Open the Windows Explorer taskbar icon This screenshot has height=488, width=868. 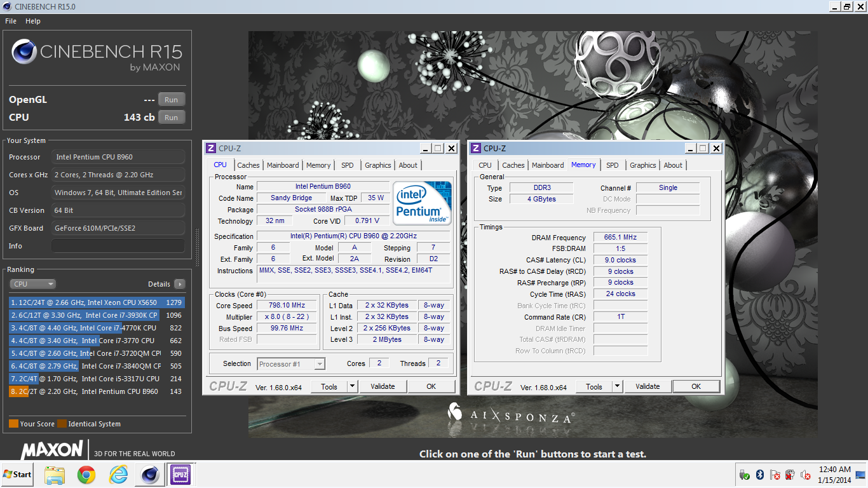pyautogui.click(x=55, y=474)
